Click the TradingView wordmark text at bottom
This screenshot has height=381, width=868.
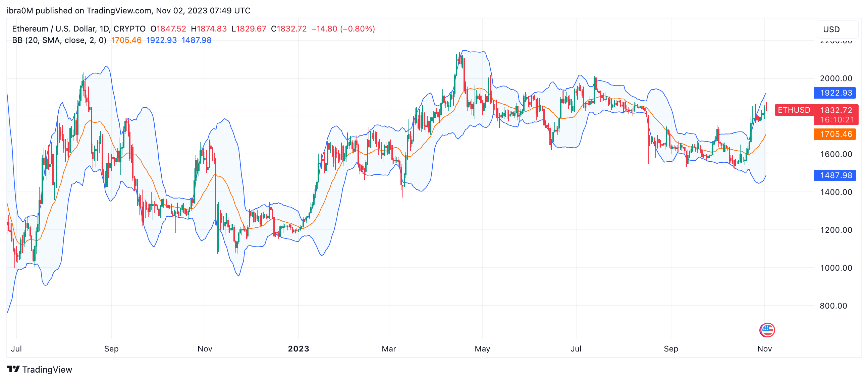pos(47,370)
